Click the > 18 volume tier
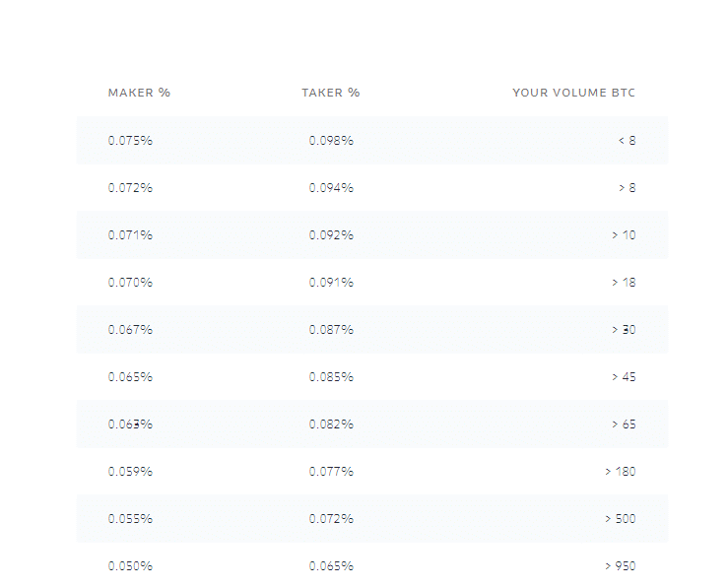Screen dimensions: 728x587 (624, 283)
